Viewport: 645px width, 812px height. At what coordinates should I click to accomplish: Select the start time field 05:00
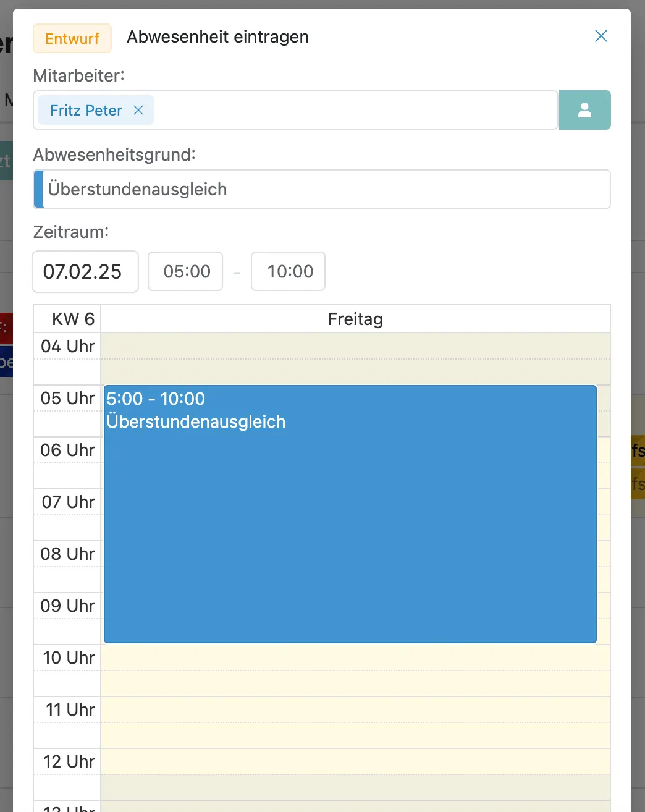tap(185, 271)
